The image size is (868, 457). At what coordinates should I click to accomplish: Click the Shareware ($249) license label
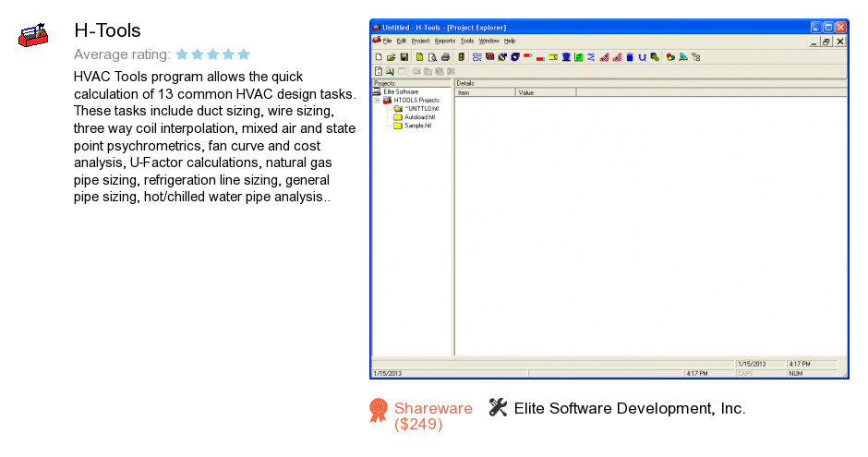(433, 416)
